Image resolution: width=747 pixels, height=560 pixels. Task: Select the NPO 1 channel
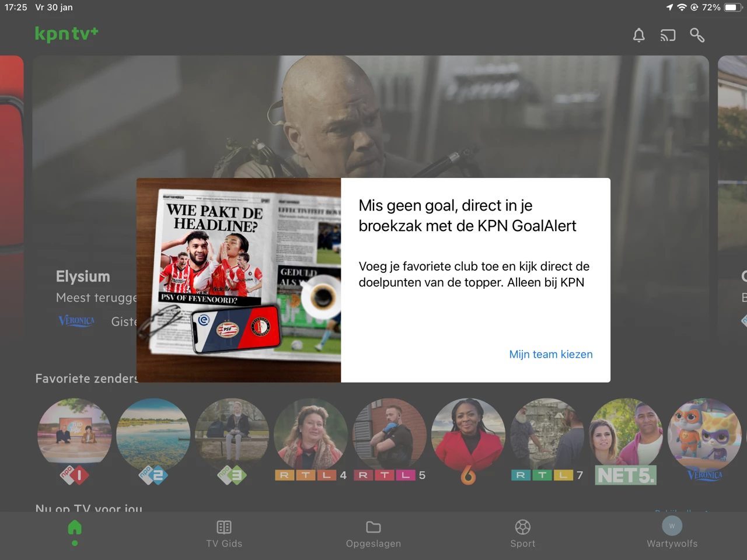(x=74, y=442)
